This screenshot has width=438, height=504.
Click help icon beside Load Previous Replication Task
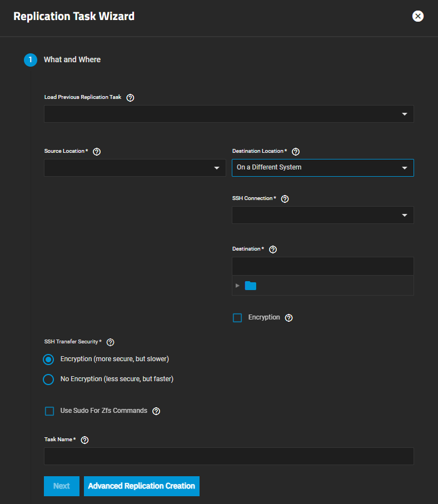(130, 98)
